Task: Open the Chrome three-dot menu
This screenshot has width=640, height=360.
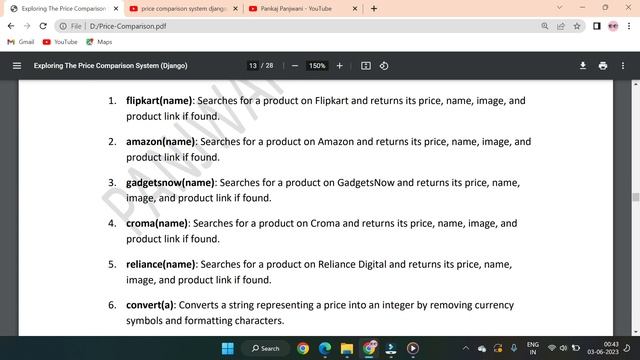Action: (629, 26)
